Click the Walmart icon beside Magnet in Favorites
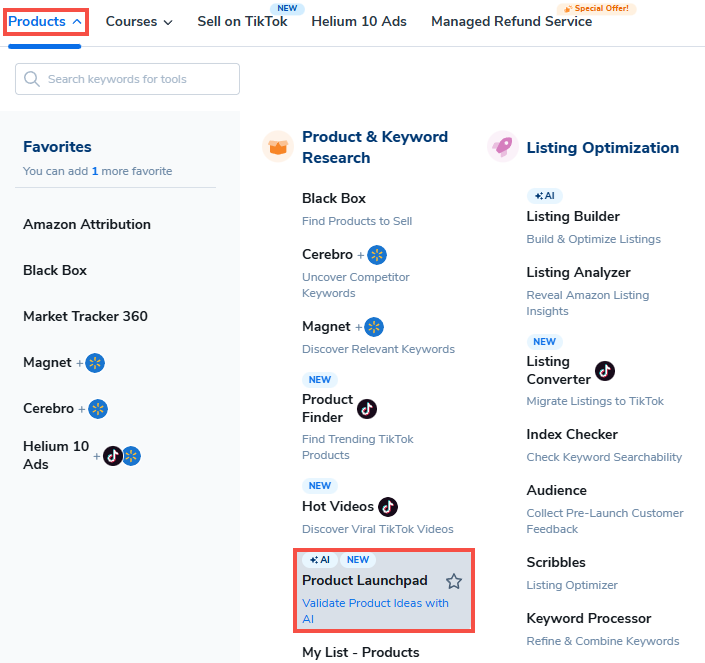 tap(95, 363)
